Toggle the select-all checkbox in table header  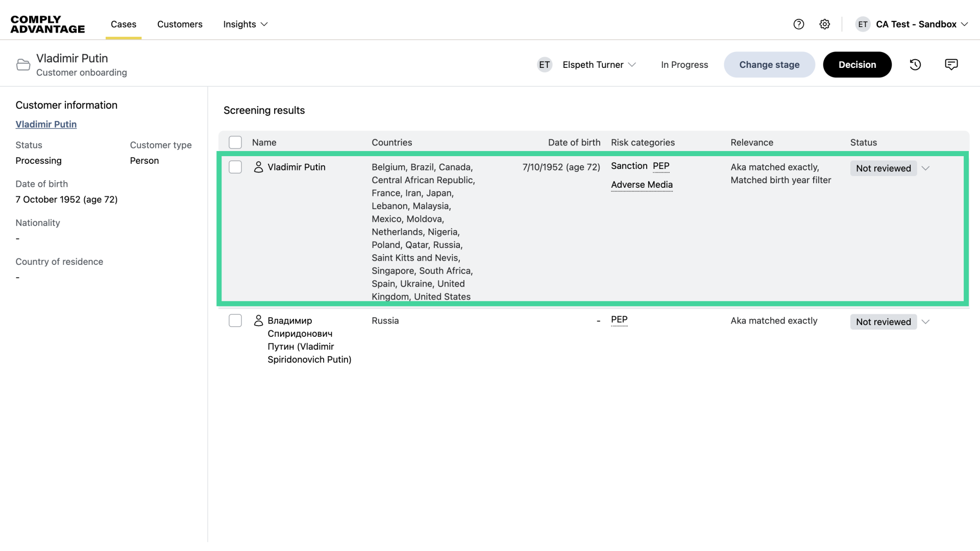(x=235, y=142)
